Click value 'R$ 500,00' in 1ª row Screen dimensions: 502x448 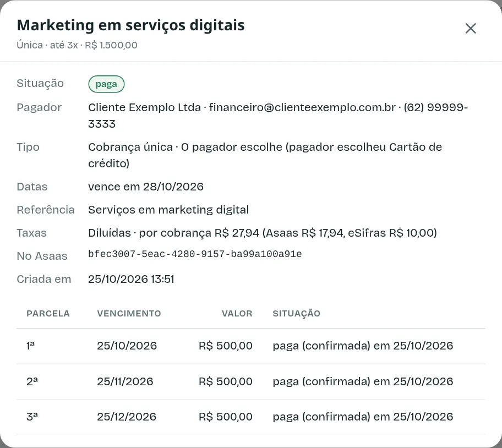[x=226, y=346]
